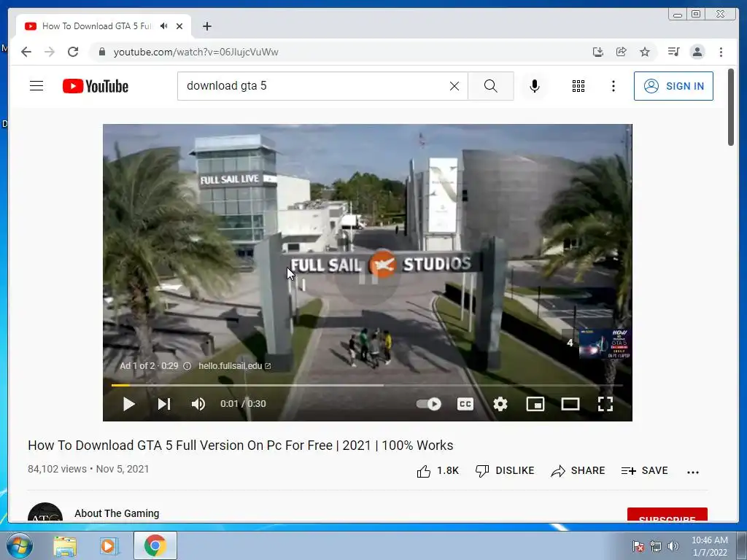Reload the current page
The width and height of the screenshot is (747, 560).
tap(73, 52)
